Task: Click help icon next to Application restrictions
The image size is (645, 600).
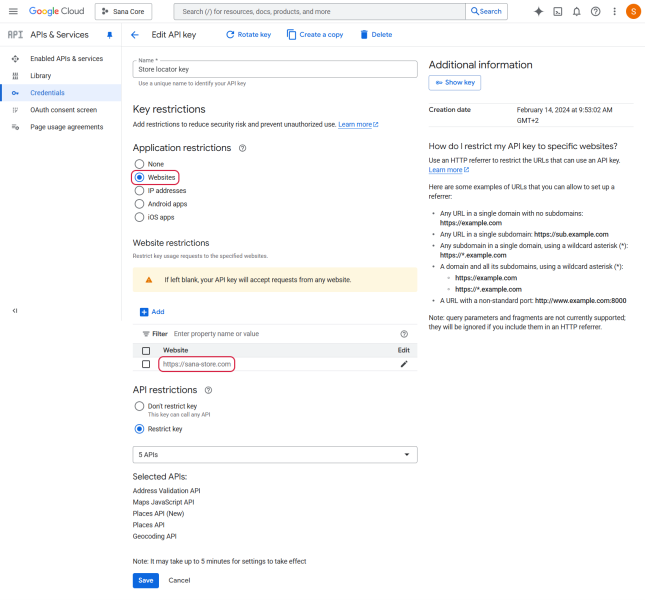Action: click(x=243, y=148)
